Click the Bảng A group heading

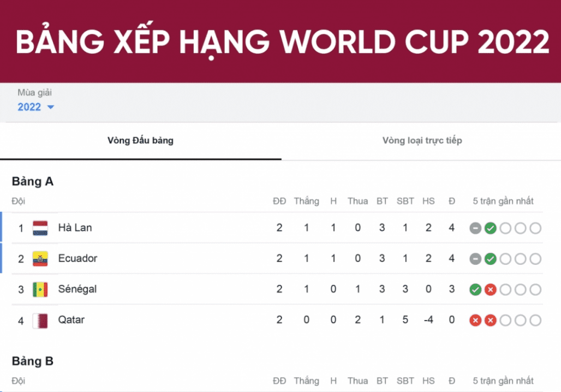tap(33, 182)
